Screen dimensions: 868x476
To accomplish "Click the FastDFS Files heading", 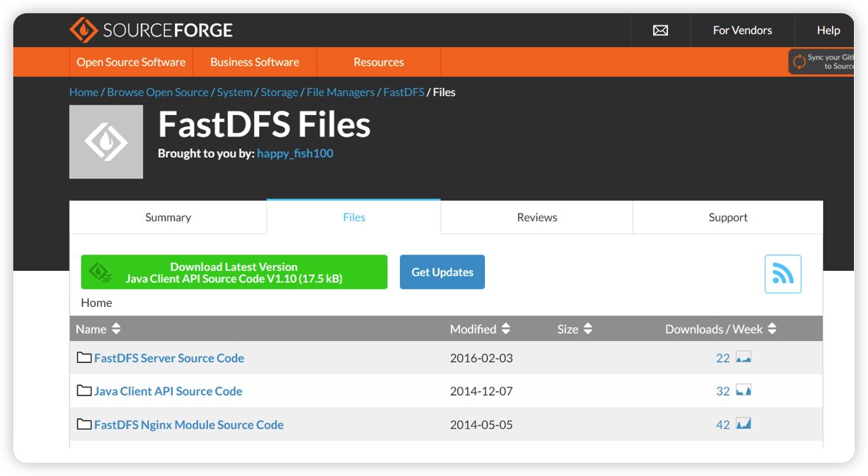I will click(264, 124).
